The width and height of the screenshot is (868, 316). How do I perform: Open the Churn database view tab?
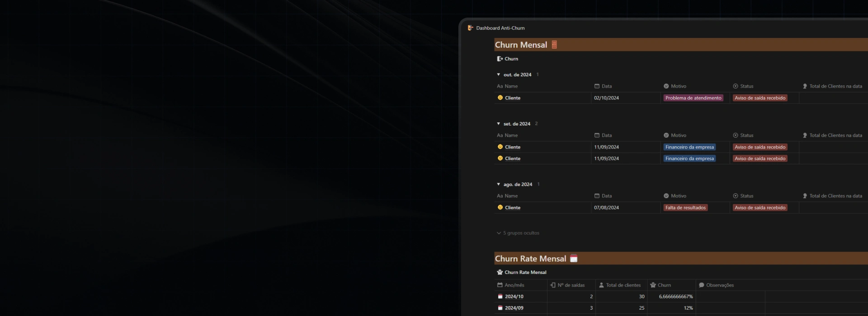click(x=508, y=59)
